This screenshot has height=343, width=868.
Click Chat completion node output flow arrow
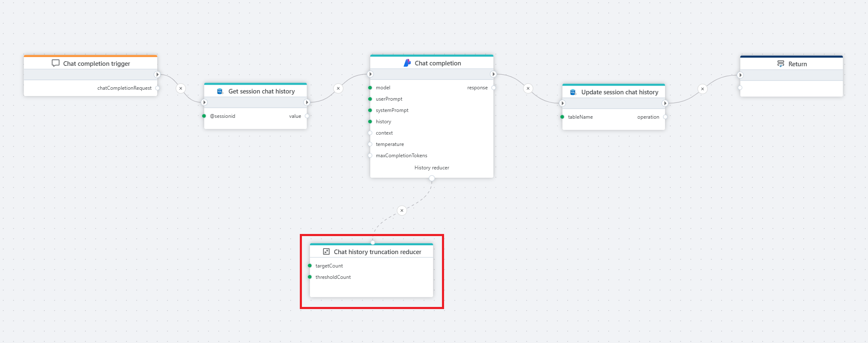click(x=494, y=74)
